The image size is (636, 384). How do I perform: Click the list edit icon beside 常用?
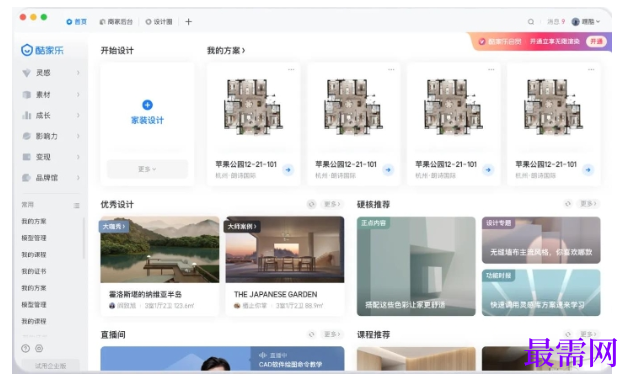pos(77,206)
